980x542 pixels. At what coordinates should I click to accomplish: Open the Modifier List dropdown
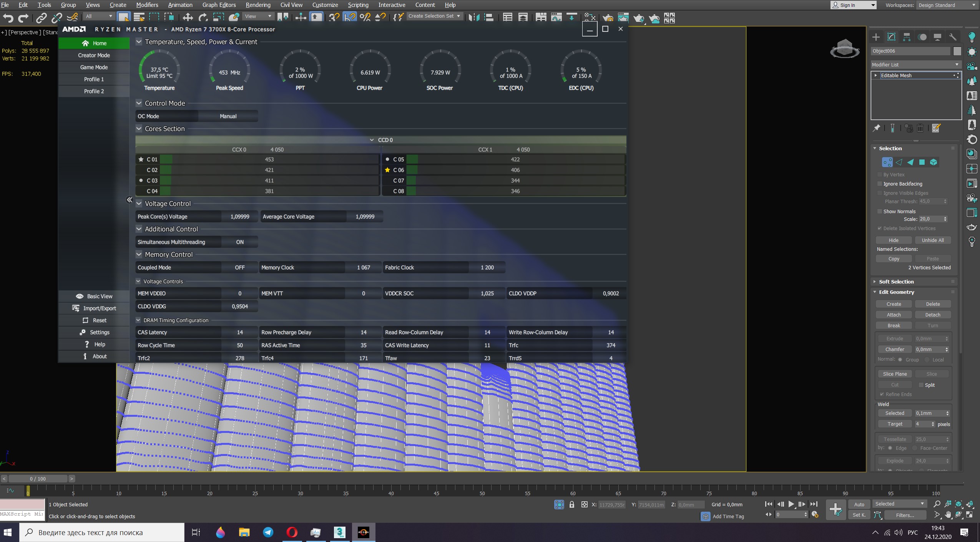pos(916,65)
